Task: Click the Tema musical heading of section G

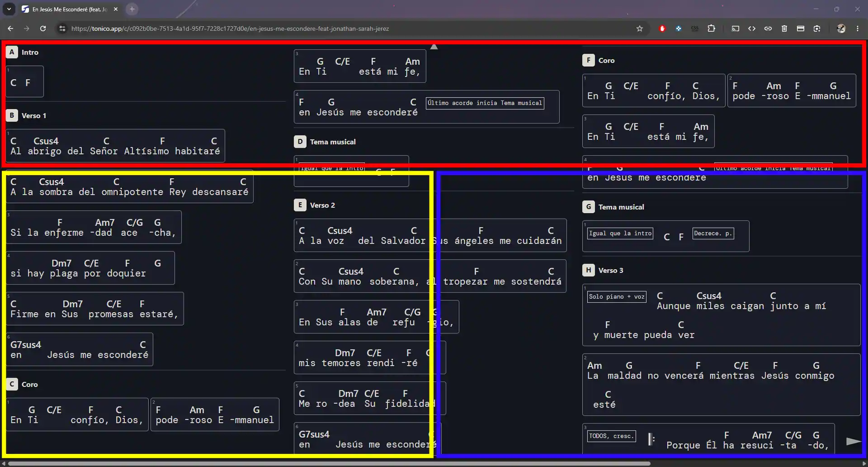Action: (621, 207)
